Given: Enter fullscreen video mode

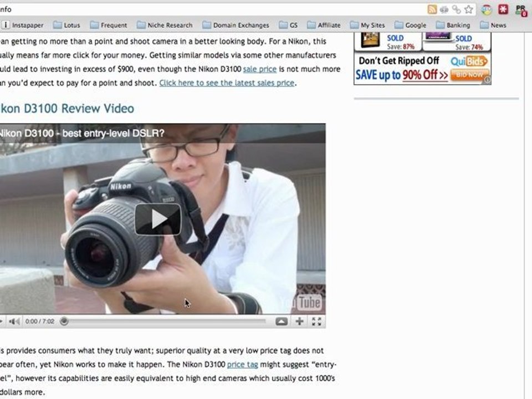Looking at the screenshot, I should 316,321.
